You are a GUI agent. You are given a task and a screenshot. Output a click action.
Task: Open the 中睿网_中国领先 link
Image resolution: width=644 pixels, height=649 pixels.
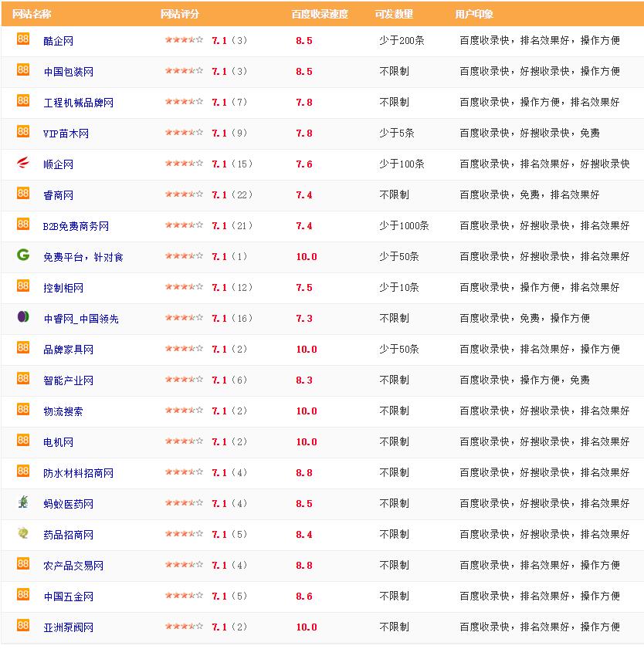click(81, 319)
